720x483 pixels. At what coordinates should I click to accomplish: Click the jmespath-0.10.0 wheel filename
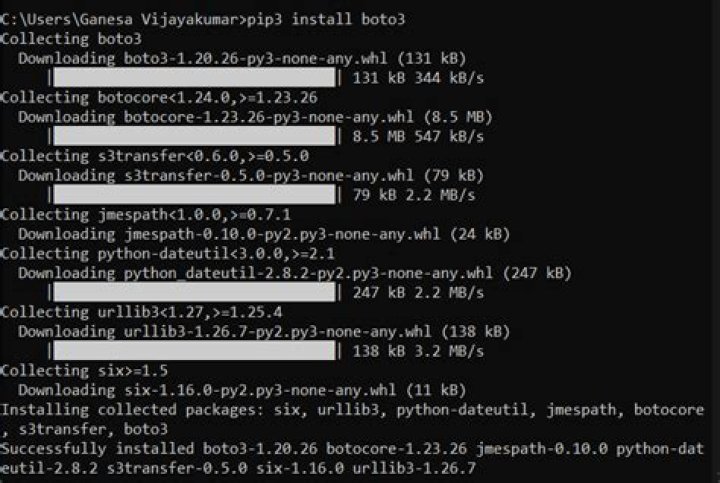[282, 234]
